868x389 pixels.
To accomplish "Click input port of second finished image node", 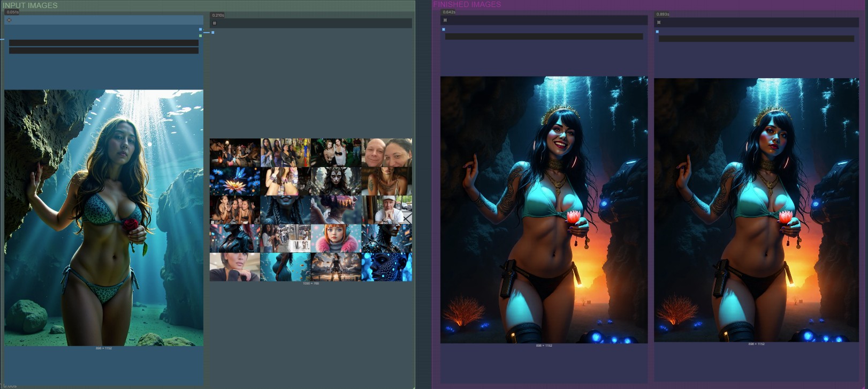I will pos(657,32).
